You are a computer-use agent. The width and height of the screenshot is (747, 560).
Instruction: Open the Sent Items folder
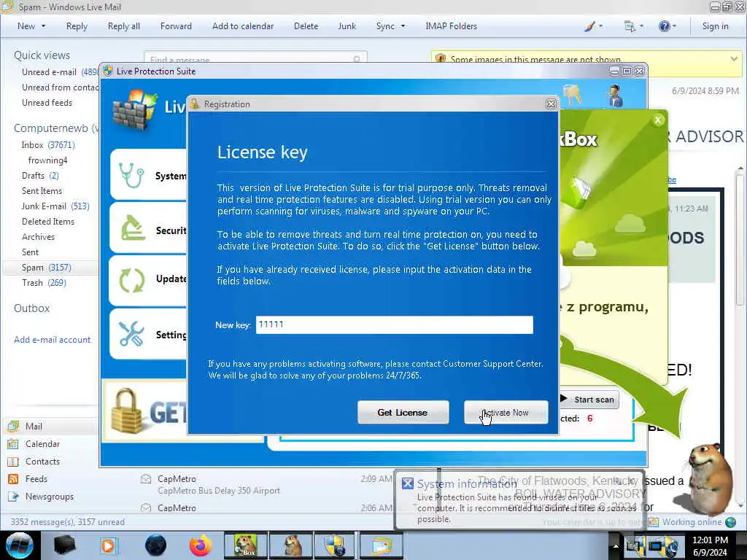click(42, 190)
